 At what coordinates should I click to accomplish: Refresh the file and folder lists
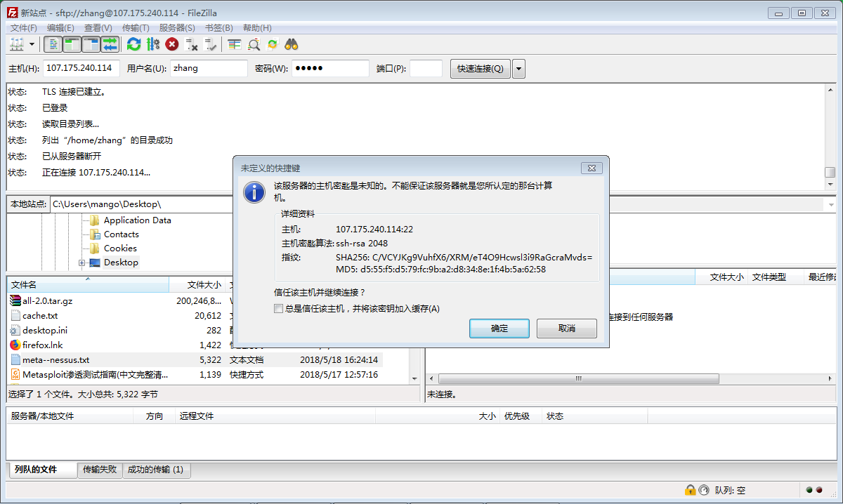pyautogui.click(x=133, y=44)
